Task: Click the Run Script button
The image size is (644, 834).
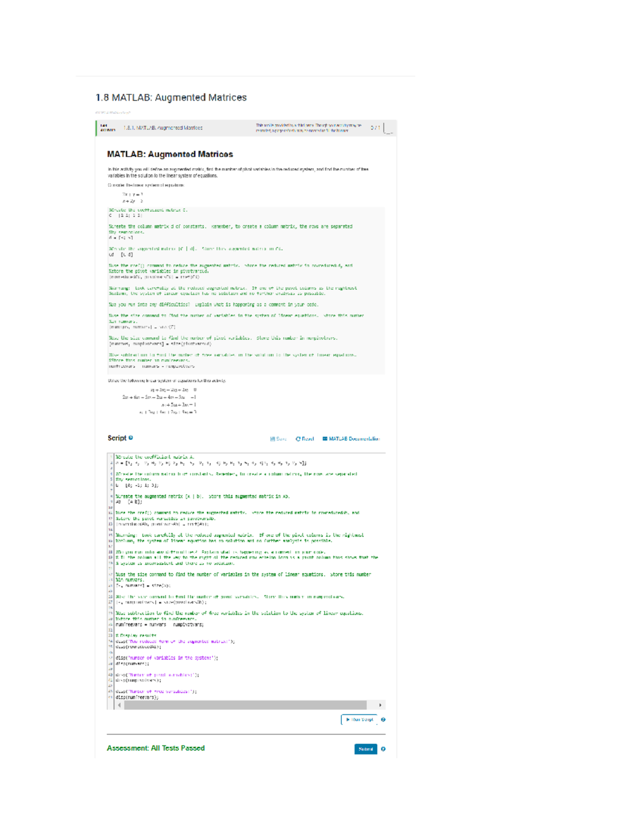Action: 359,720
